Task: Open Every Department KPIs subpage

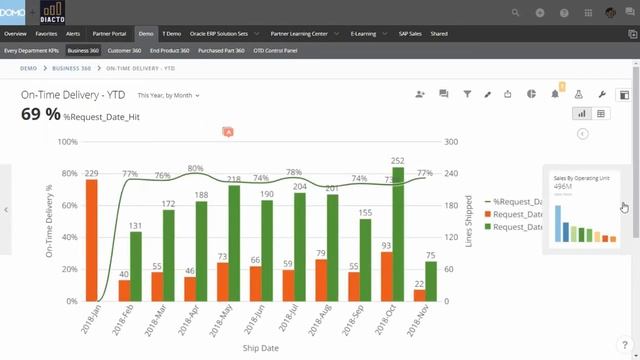Action: (31, 51)
